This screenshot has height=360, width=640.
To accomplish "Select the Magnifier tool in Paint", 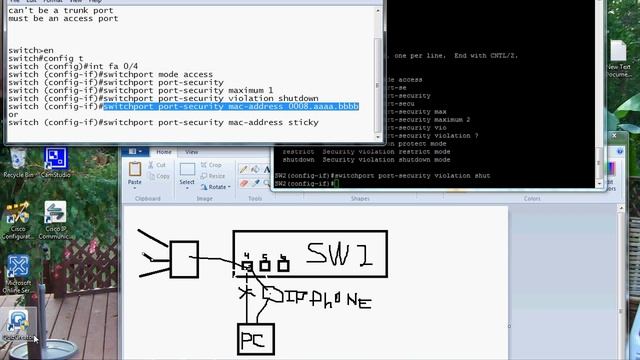I will coord(267,183).
